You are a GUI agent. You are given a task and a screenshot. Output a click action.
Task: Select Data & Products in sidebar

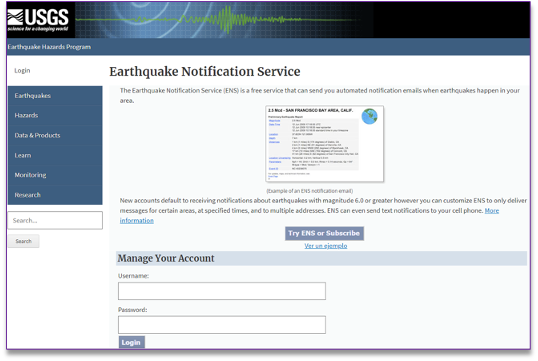[55, 135]
